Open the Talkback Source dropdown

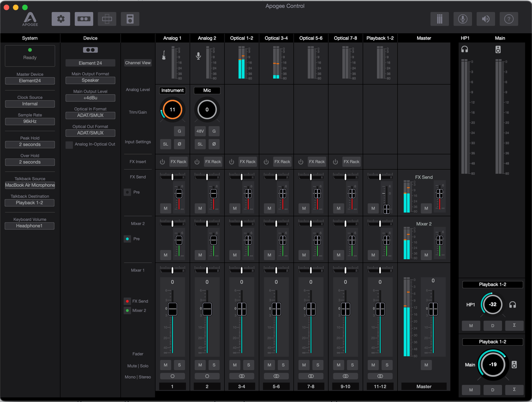(x=30, y=185)
